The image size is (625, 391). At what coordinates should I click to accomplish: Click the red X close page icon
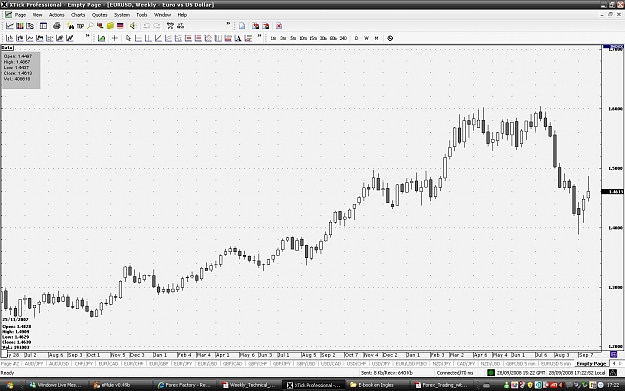pos(279,26)
